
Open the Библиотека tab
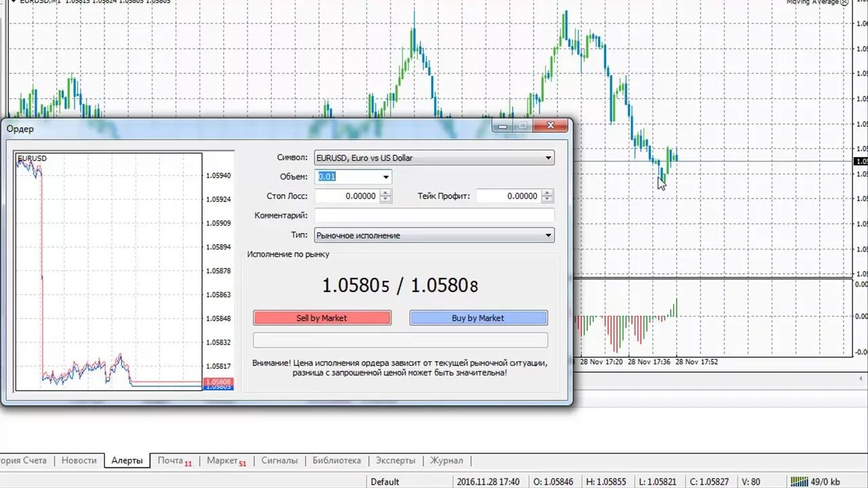pos(336,460)
